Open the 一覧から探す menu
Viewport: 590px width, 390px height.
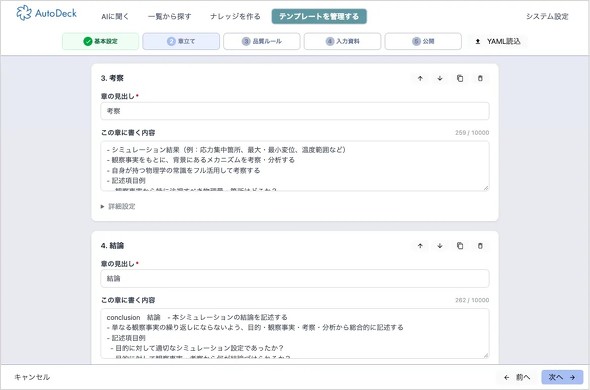pos(169,17)
